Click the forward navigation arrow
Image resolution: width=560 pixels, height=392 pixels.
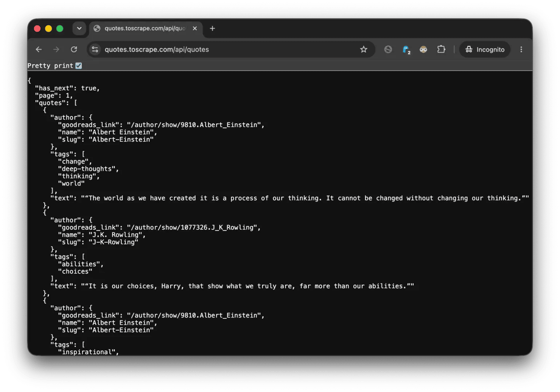pyautogui.click(x=56, y=50)
